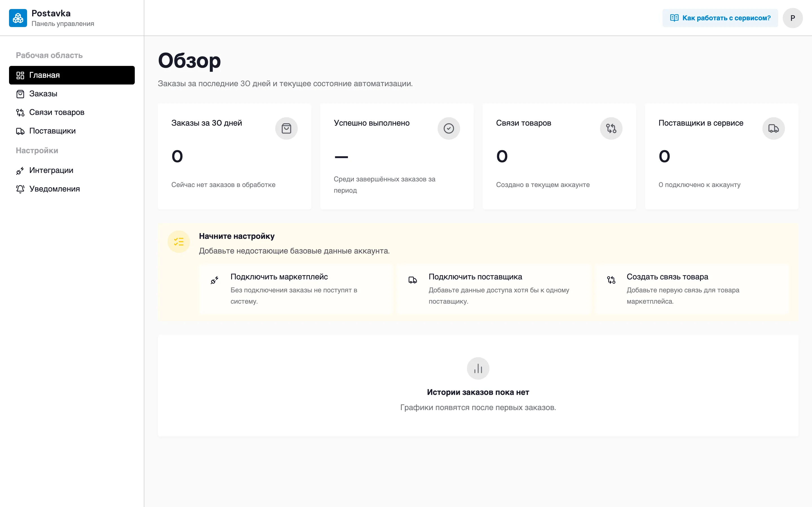Open Связи товаров page

[72, 112]
